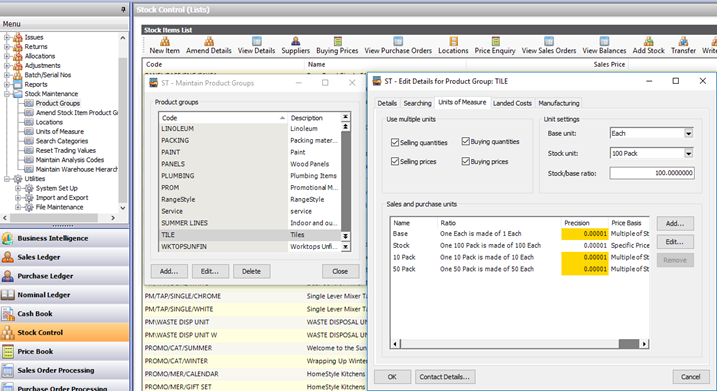Expand the System Set Up node
This screenshot has height=391, width=717.
(x=18, y=188)
